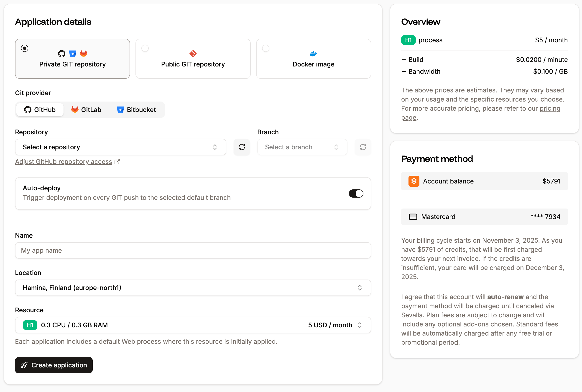Select the GitHub git provider icon

click(x=28, y=109)
